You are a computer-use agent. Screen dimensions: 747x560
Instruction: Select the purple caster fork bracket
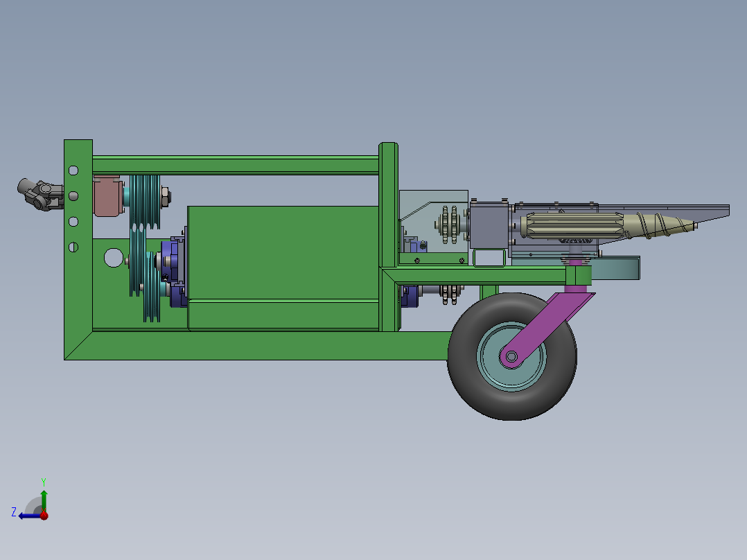pyautogui.click(x=548, y=329)
